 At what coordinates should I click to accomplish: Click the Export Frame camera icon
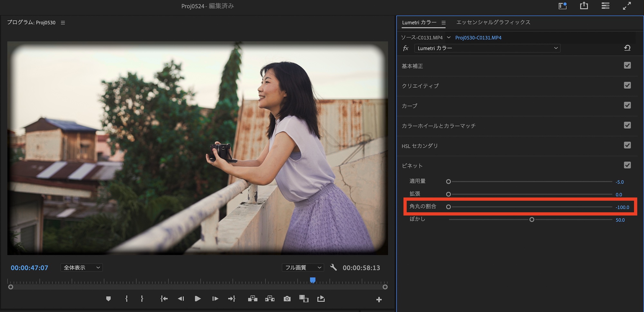tap(287, 299)
